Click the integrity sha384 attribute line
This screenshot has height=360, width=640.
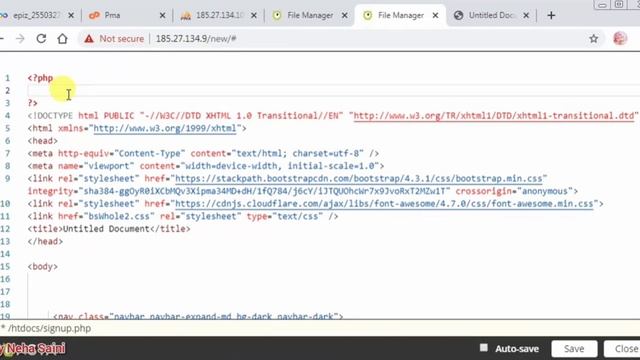click(x=303, y=191)
